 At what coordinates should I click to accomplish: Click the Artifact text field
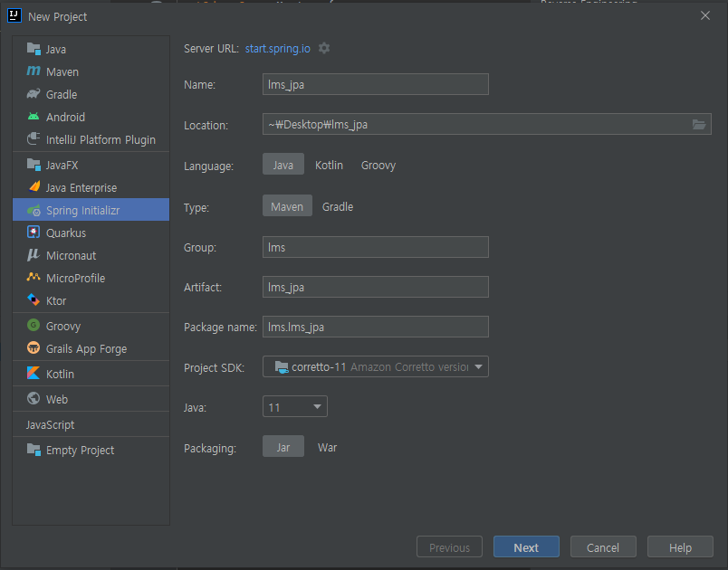[375, 287]
